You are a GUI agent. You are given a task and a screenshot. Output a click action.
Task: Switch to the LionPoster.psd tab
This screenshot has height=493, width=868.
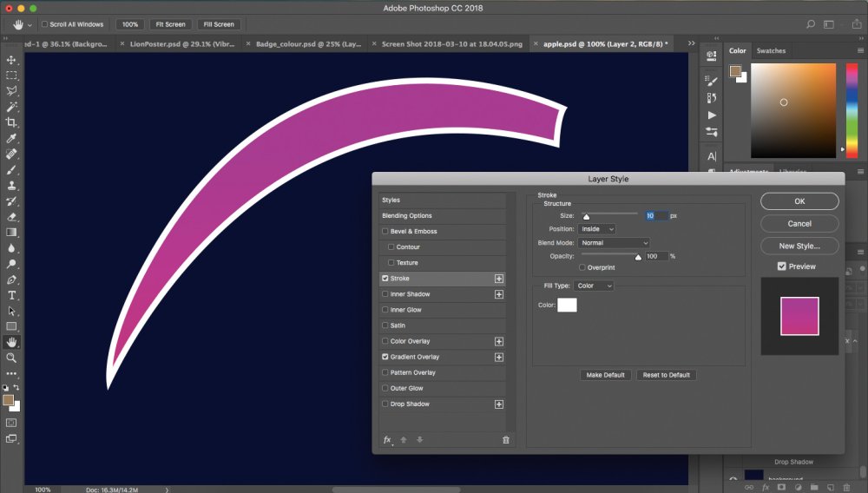coord(182,43)
